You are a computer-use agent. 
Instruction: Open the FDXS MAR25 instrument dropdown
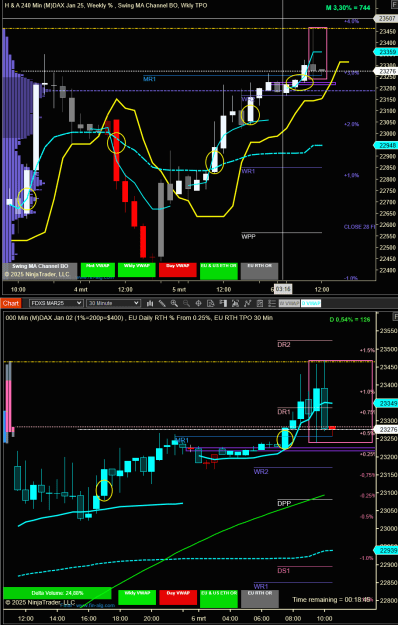(x=56, y=303)
